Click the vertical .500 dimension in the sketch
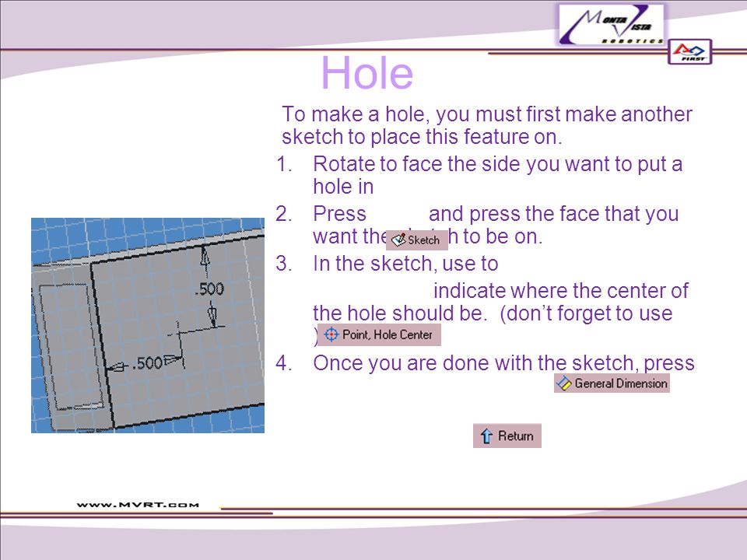This screenshot has height=560, width=747. (x=209, y=289)
